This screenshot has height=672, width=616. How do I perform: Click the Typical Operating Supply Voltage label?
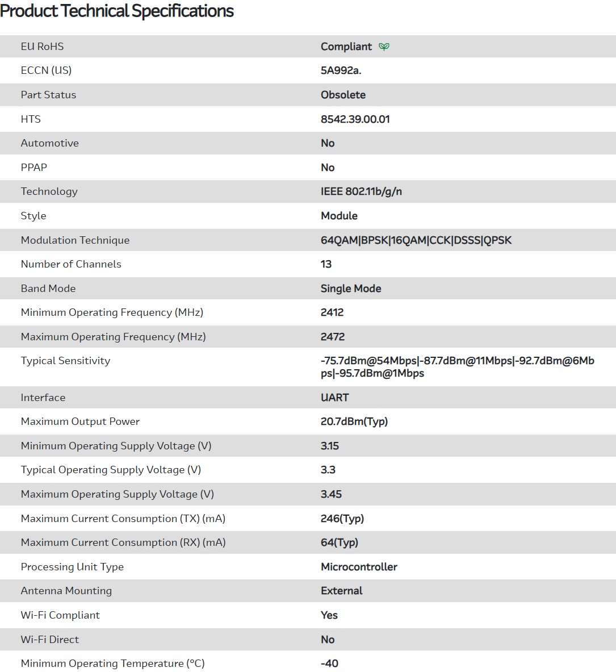(x=111, y=470)
